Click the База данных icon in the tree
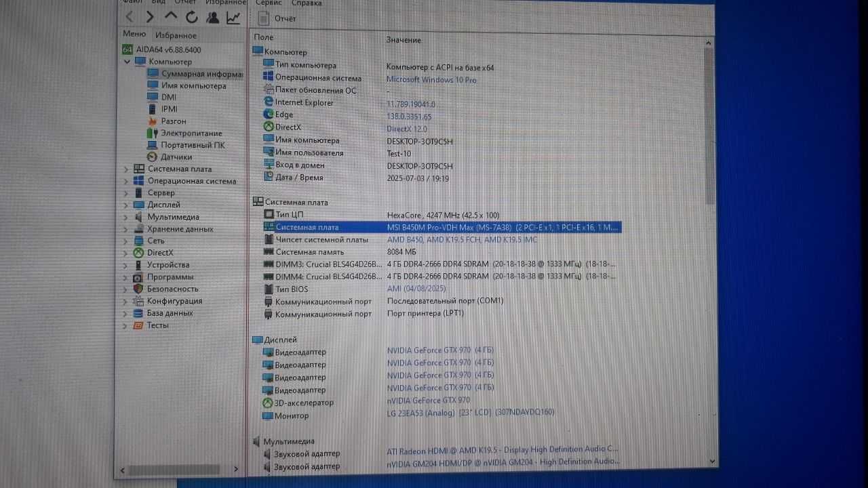This screenshot has height=488, width=868. pos(138,313)
